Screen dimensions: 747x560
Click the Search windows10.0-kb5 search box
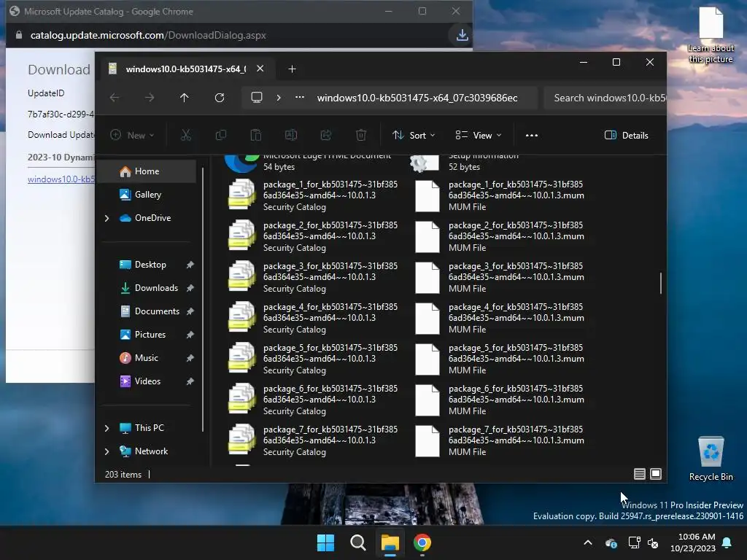click(x=605, y=98)
